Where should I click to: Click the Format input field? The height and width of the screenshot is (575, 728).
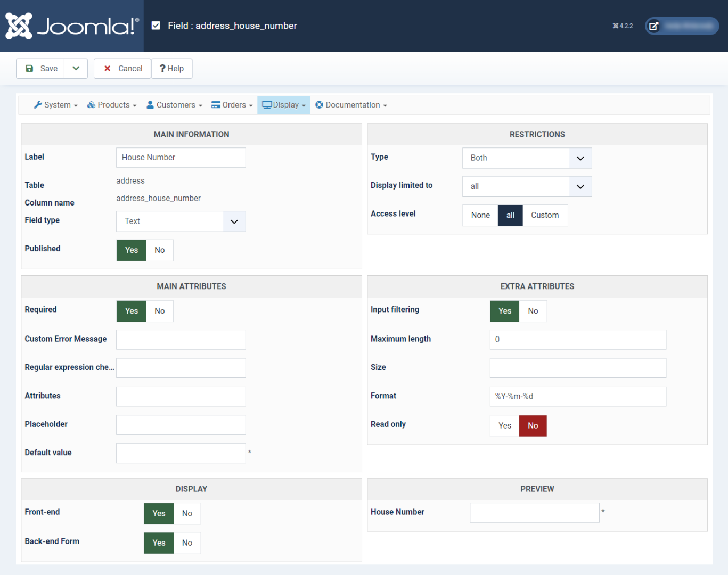coord(578,397)
